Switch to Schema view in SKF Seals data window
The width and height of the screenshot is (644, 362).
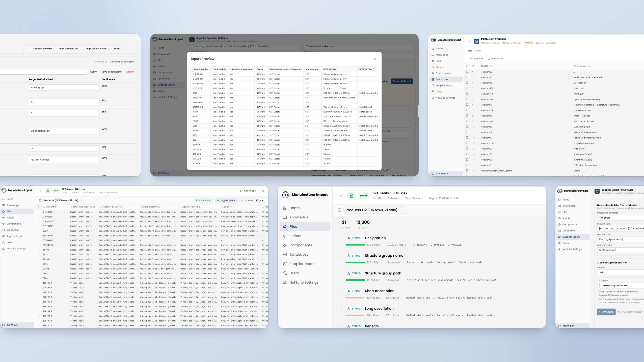coord(247,200)
